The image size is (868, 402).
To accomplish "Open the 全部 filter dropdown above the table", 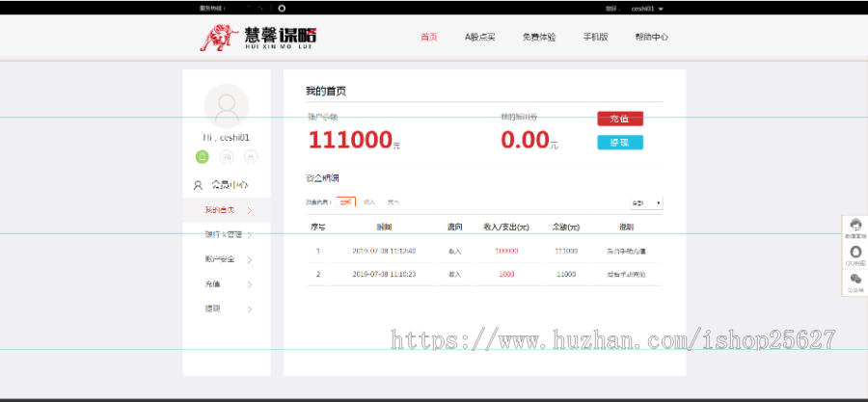I will coord(646,203).
